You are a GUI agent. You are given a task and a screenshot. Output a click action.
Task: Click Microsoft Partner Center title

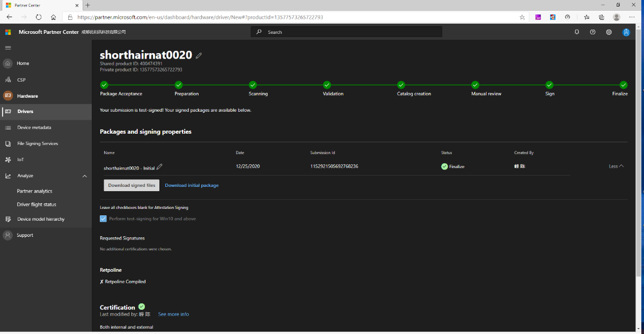click(48, 32)
